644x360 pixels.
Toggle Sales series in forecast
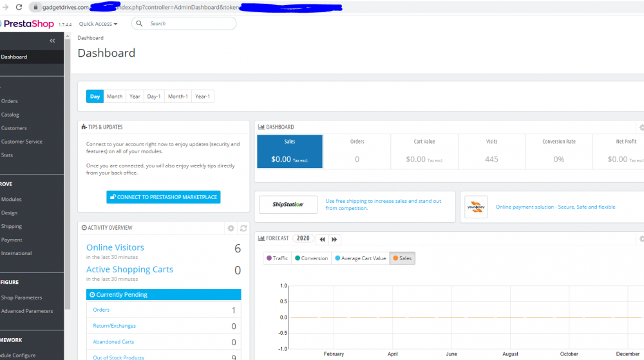pyautogui.click(x=402, y=258)
